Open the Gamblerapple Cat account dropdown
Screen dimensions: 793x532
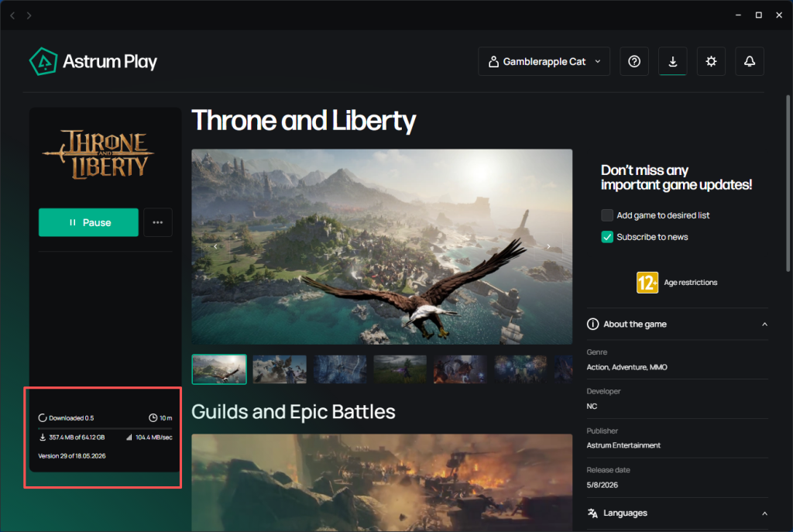544,62
